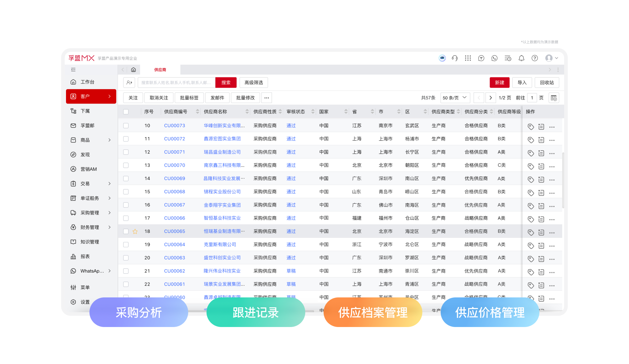This screenshot has width=629, height=364.
Task: Open the AI assistant in the top bar
Action: pos(442,58)
